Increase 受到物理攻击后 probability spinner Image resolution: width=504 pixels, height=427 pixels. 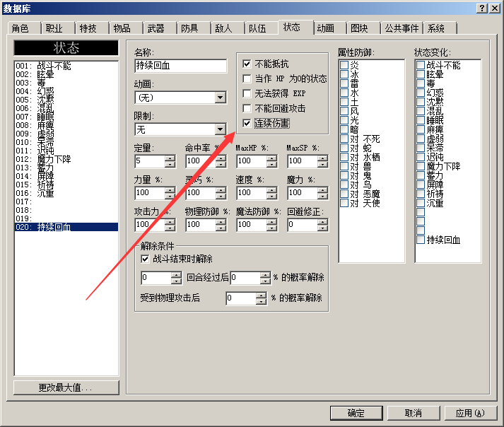(261, 296)
